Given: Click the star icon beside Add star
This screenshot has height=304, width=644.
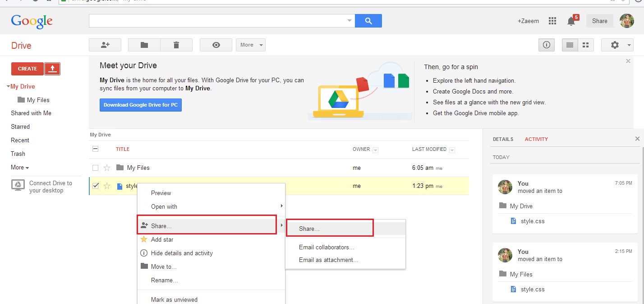Looking at the screenshot, I should 144,239.
